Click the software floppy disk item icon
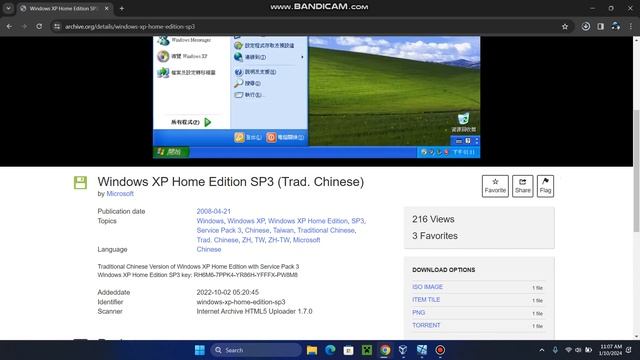 click(80, 182)
